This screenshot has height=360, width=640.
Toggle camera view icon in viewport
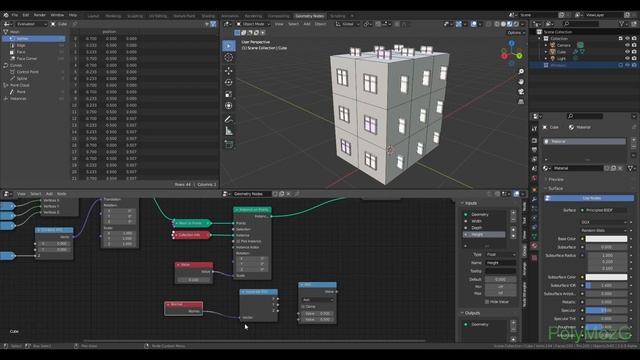click(521, 91)
